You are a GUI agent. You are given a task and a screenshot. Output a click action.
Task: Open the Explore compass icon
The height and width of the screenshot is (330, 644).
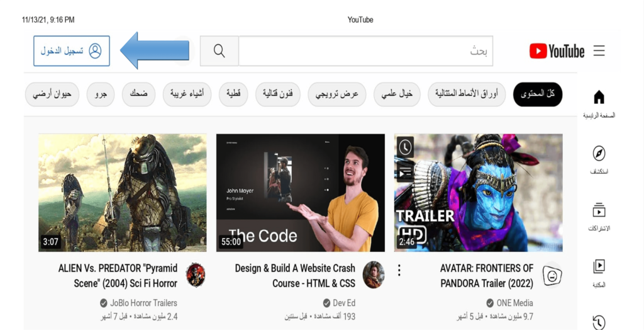tap(599, 154)
